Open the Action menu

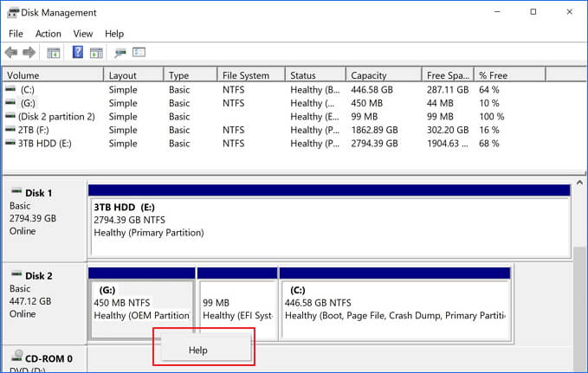click(x=48, y=34)
